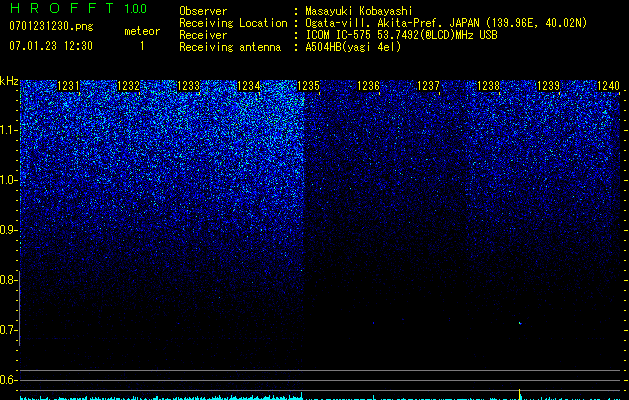Image resolution: width=629 pixels, height=400 pixels.
Task: Click the 1.0 kHz frequency axis label
Action: [8, 180]
